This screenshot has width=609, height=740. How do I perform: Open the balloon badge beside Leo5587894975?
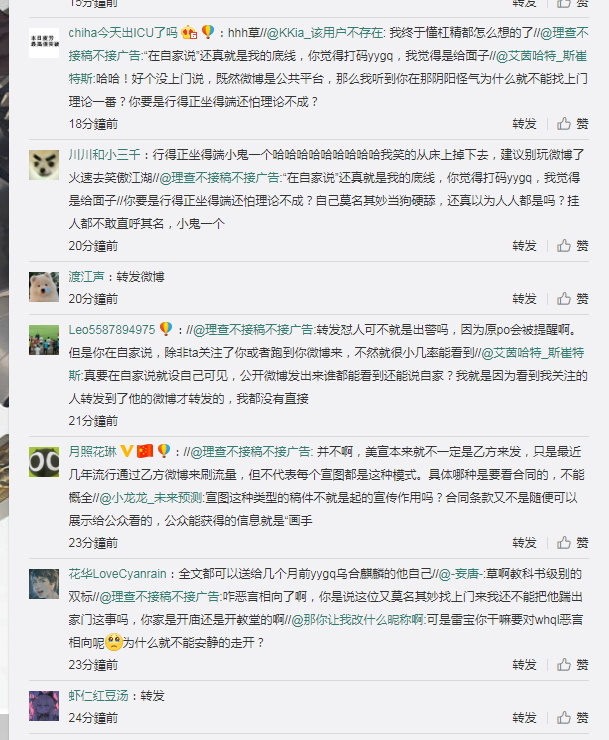tap(166, 328)
